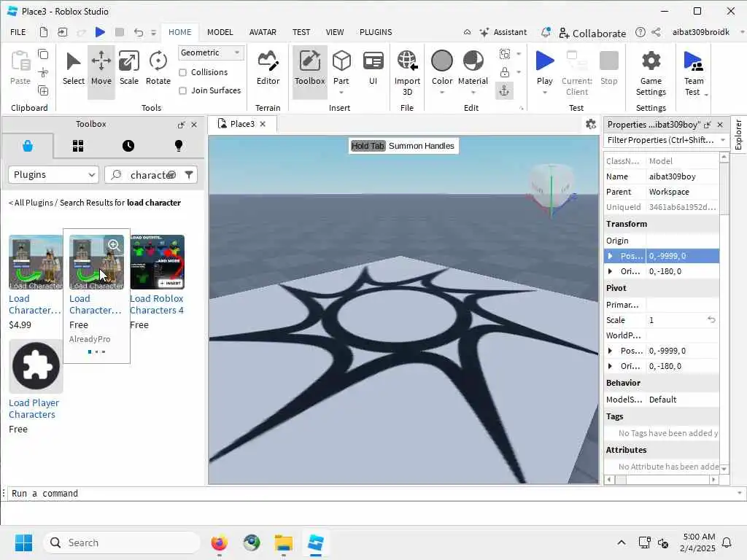Reset Scale property with revert arrow
Viewport: 747px width, 560px height.
tap(711, 319)
